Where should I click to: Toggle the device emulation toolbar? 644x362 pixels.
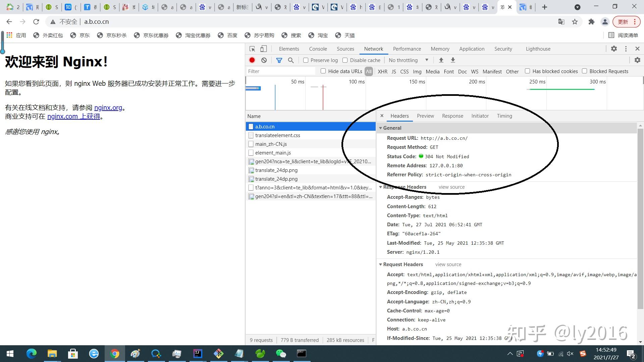tap(263, 49)
